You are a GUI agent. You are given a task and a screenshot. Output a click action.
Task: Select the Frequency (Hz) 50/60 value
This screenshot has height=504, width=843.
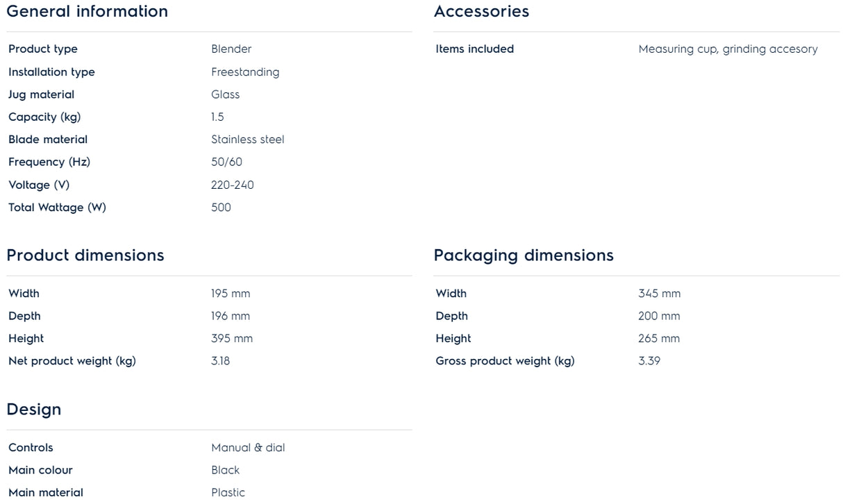(x=226, y=162)
